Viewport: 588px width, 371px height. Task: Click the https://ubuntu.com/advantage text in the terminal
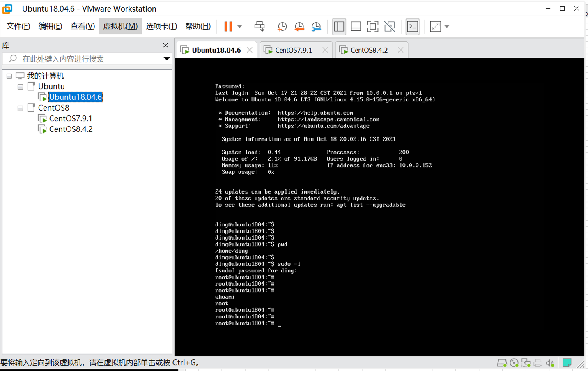pos(324,126)
